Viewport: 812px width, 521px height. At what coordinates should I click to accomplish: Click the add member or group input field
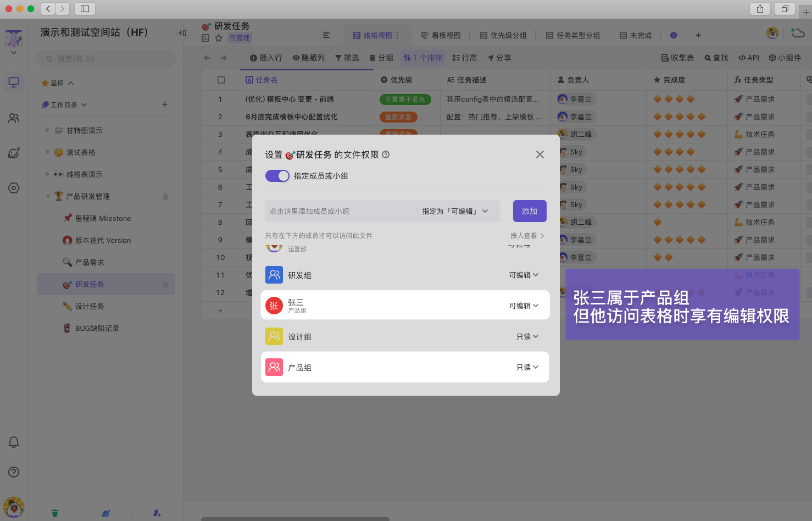coord(341,211)
